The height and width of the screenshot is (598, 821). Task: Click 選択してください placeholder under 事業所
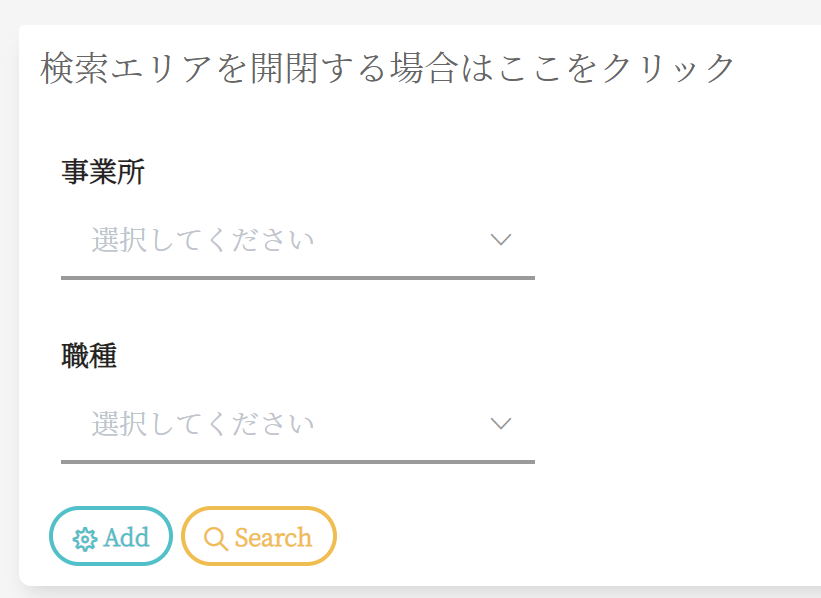203,241
